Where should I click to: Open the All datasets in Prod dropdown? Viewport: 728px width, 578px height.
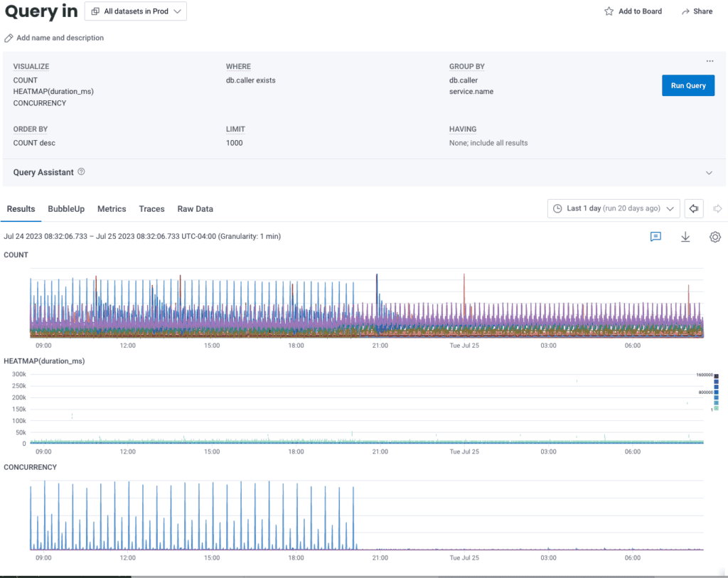135,11
